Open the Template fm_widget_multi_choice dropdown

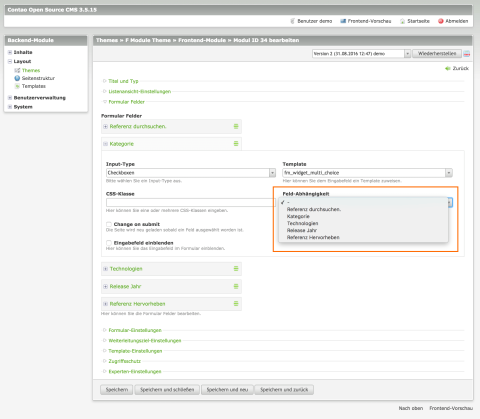click(367, 173)
